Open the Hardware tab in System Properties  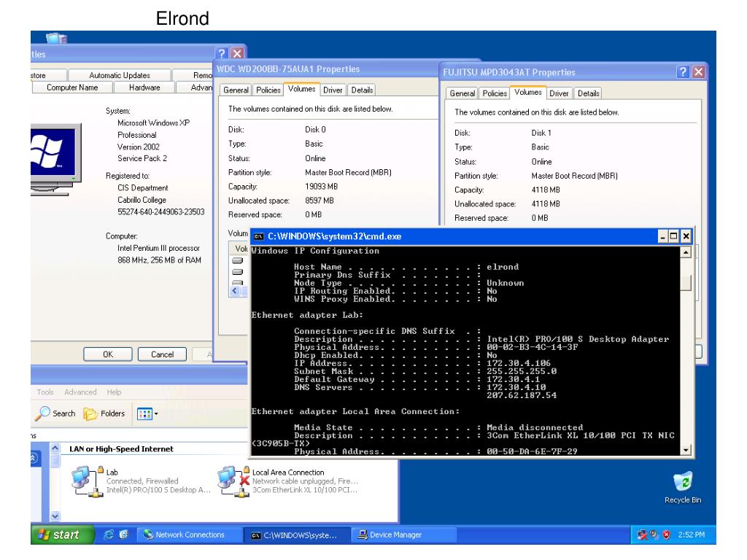coord(144,87)
